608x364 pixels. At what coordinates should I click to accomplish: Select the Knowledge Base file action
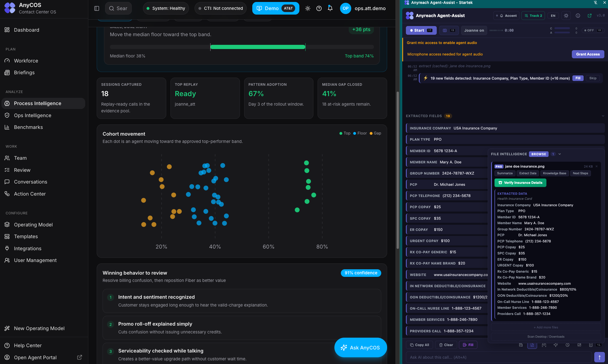[x=554, y=173]
